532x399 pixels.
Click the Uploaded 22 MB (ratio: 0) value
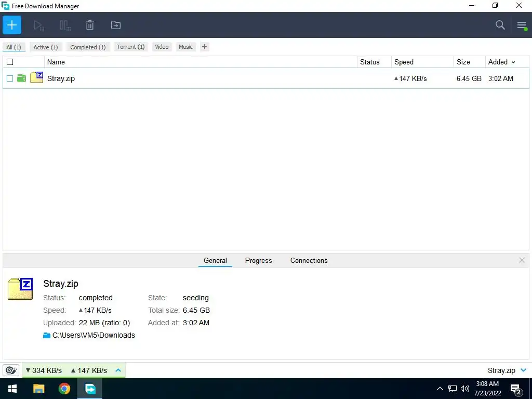(x=104, y=323)
